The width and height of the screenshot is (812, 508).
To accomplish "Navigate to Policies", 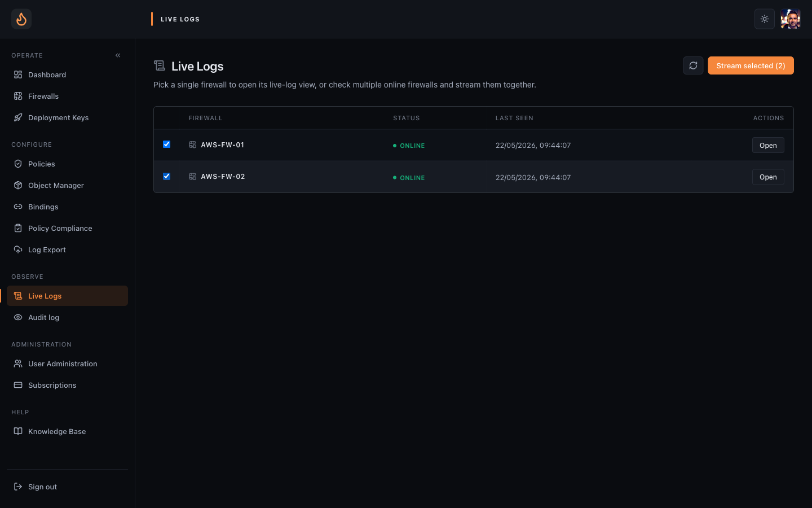I will click(67, 164).
